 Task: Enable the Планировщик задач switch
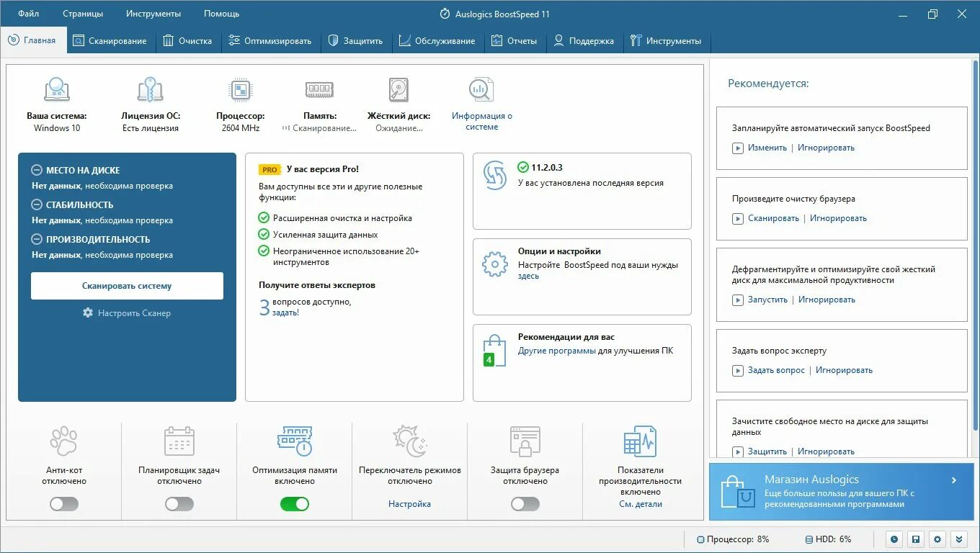179,504
